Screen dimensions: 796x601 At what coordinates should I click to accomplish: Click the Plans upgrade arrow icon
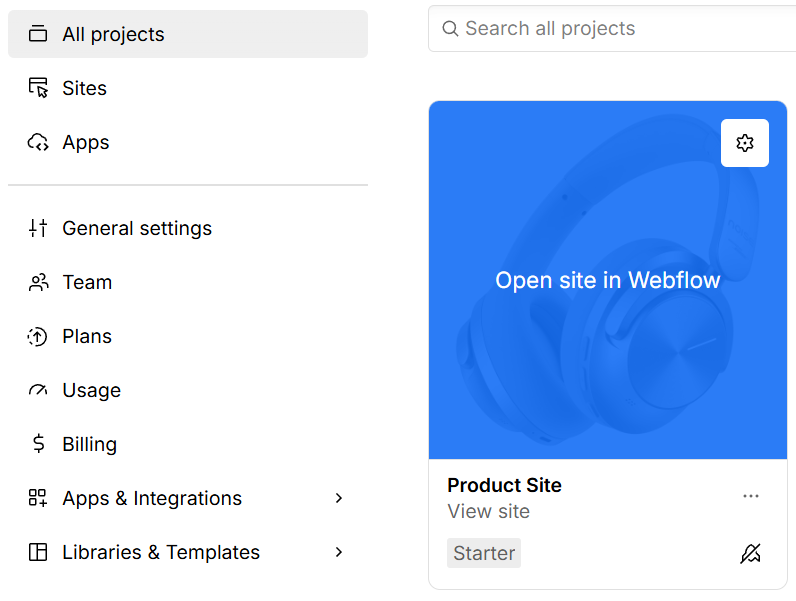(37, 337)
